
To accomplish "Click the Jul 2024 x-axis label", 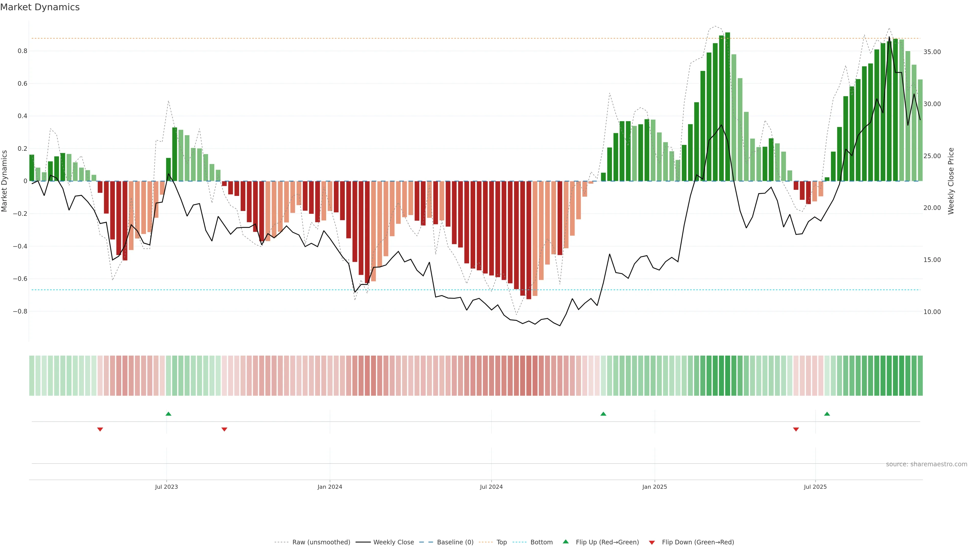I will [491, 487].
